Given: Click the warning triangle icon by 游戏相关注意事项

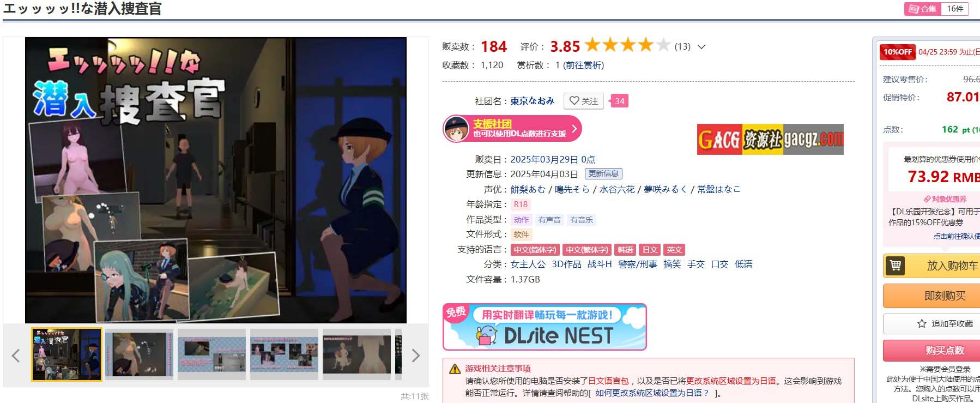Looking at the screenshot, I should click(455, 369).
